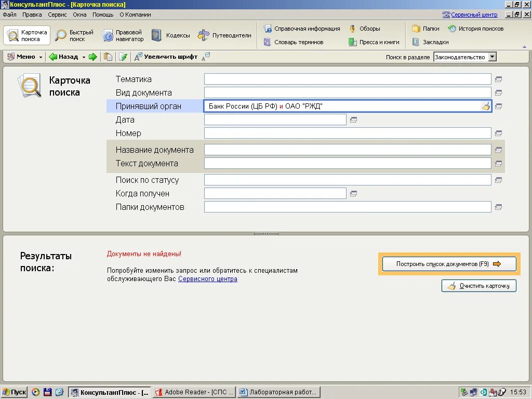The height and width of the screenshot is (399, 532).
Task: Click into the Дата field
Action: click(x=275, y=119)
